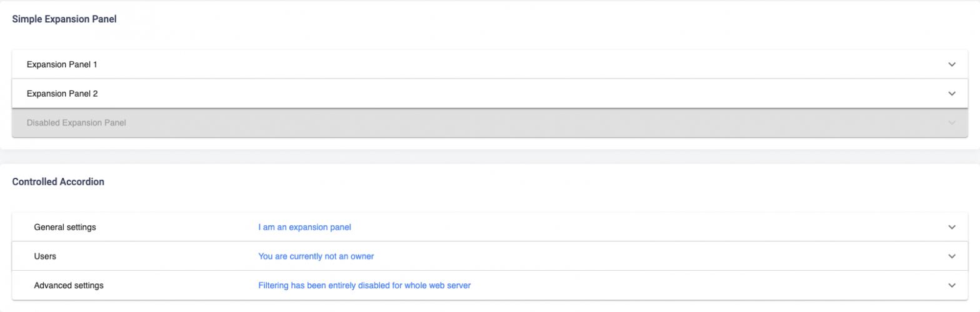Expand the 'General settings' title
The width and height of the screenshot is (980, 312).
65,227
